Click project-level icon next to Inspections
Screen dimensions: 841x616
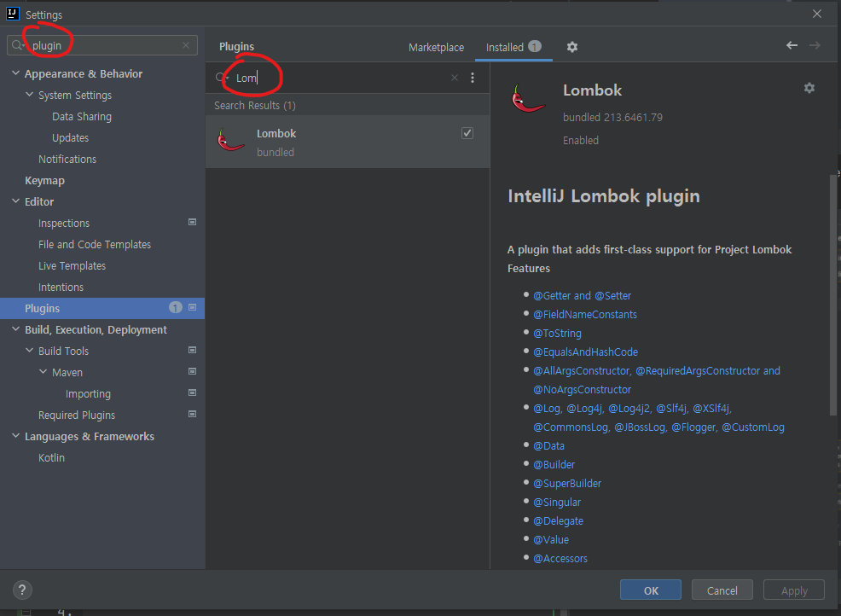pyautogui.click(x=192, y=222)
